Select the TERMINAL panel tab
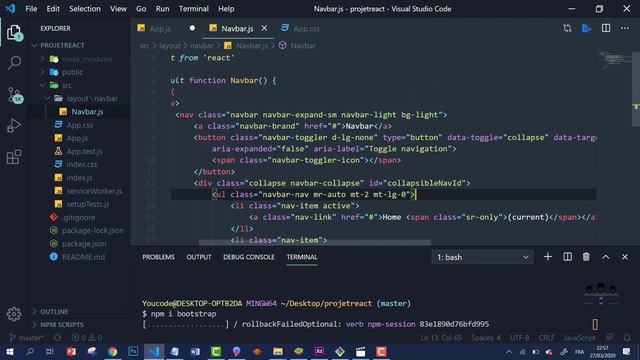Screen dimensions: 640x360 pos(302,257)
